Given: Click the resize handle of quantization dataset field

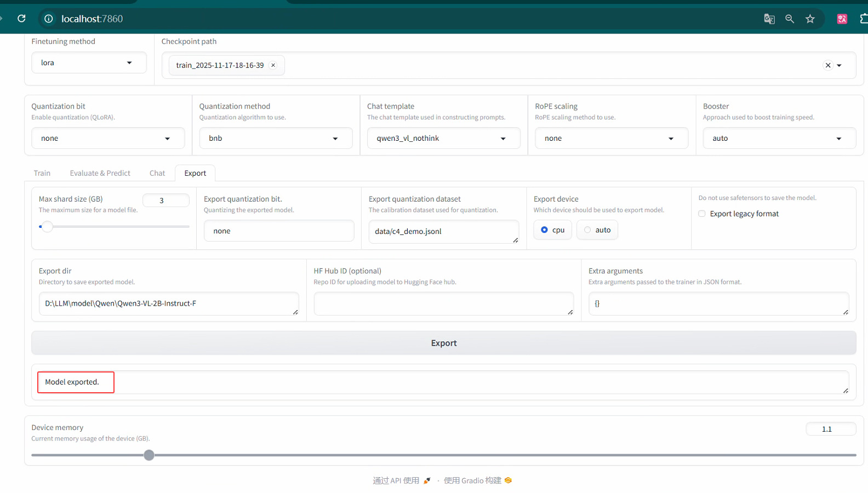Looking at the screenshot, I should coord(516,240).
